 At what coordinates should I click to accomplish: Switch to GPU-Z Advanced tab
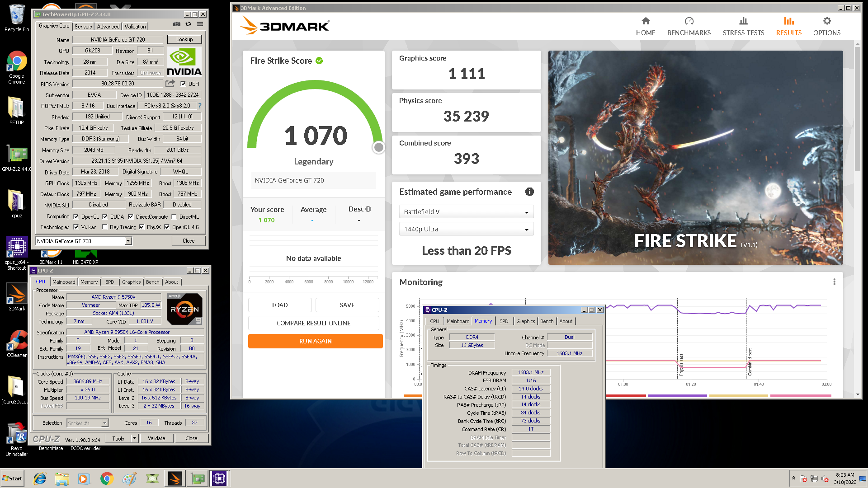(108, 27)
